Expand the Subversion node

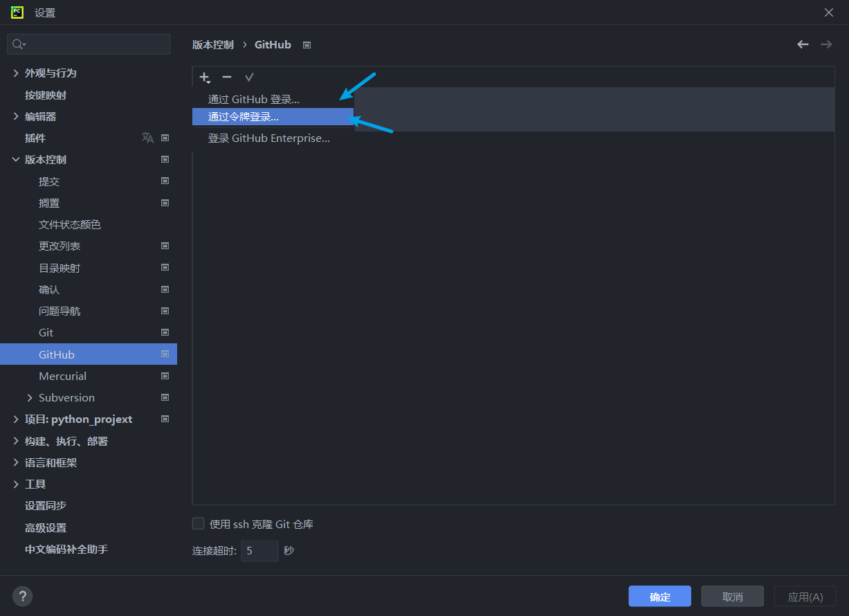(x=30, y=397)
